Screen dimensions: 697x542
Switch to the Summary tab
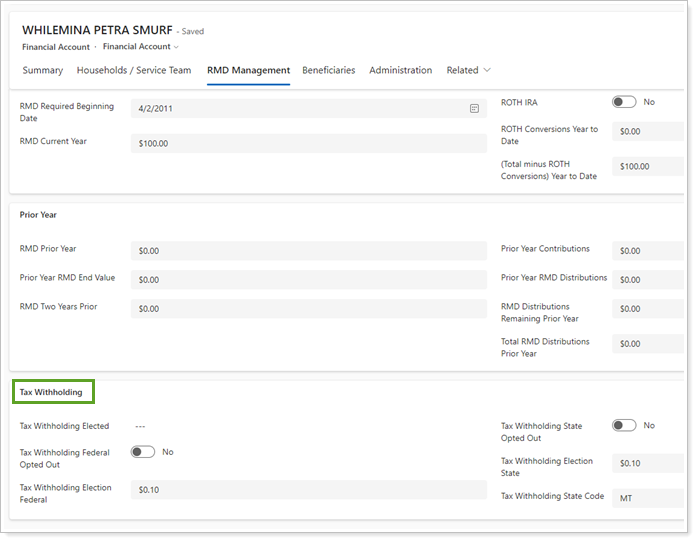point(42,71)
